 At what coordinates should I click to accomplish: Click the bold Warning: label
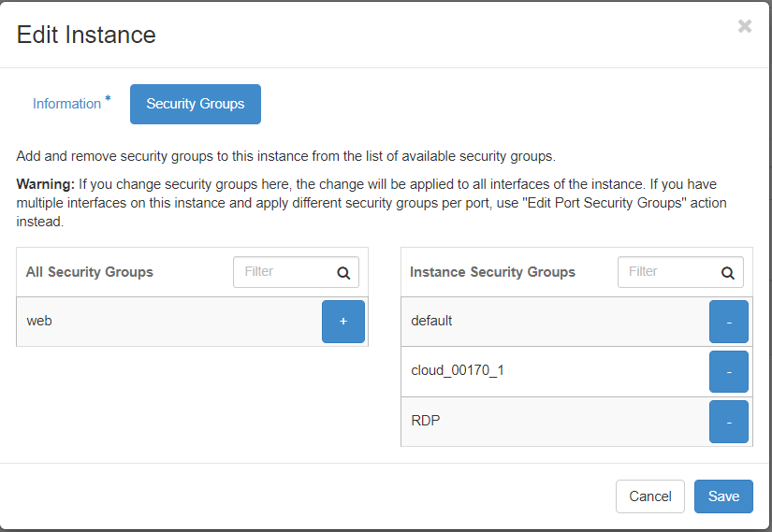[x=45, y=184]
